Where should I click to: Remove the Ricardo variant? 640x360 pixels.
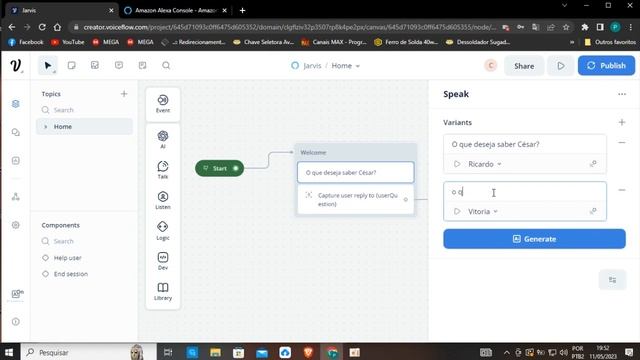[622, 142]
